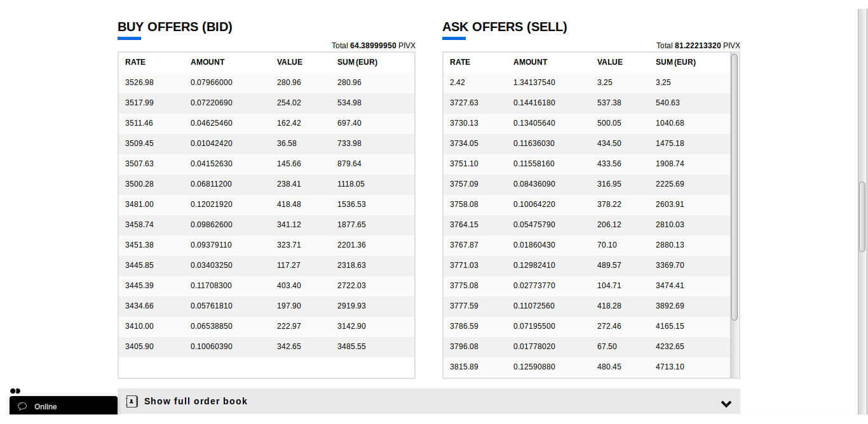This screenshot has height=424, width=868.
Task: Click the ASK OFFERS (SELL) heading
Action: point(505,27)
